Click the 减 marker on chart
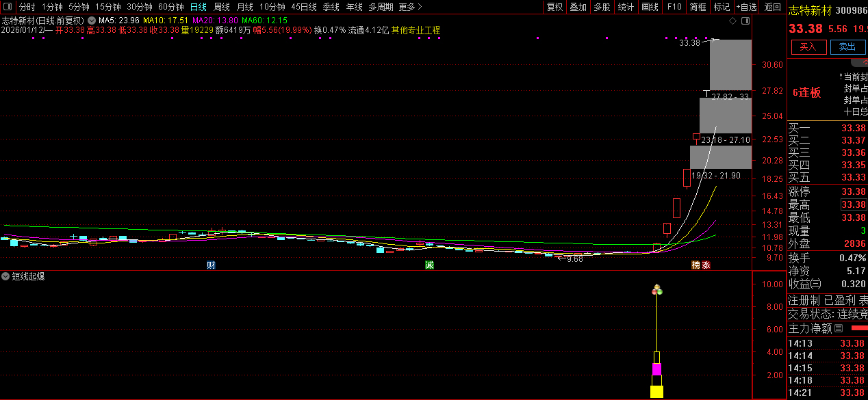 pos(429,265)
